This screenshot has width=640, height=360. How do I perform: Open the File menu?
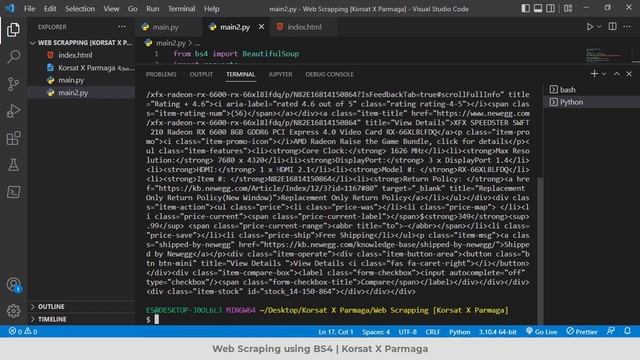[29, 9]
